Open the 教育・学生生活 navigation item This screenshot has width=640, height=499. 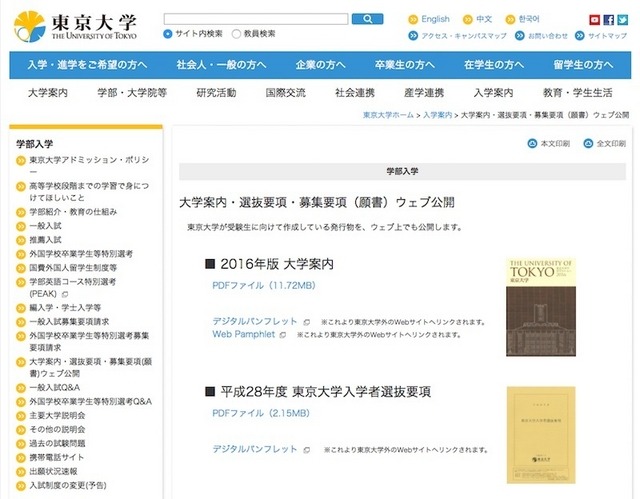[578, 93]
